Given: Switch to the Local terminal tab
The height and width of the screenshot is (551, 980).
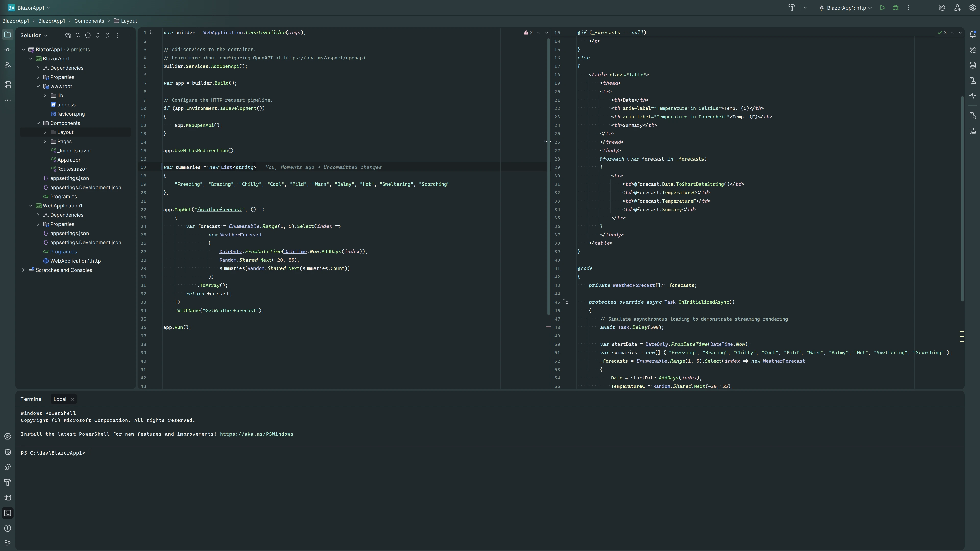Looking at the screenshot, I should point(59,399).
